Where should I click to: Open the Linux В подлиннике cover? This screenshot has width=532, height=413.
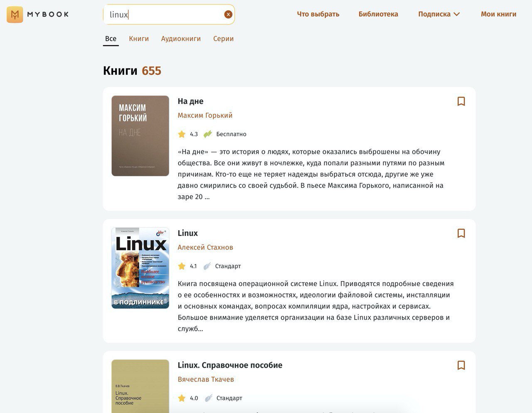140,268
